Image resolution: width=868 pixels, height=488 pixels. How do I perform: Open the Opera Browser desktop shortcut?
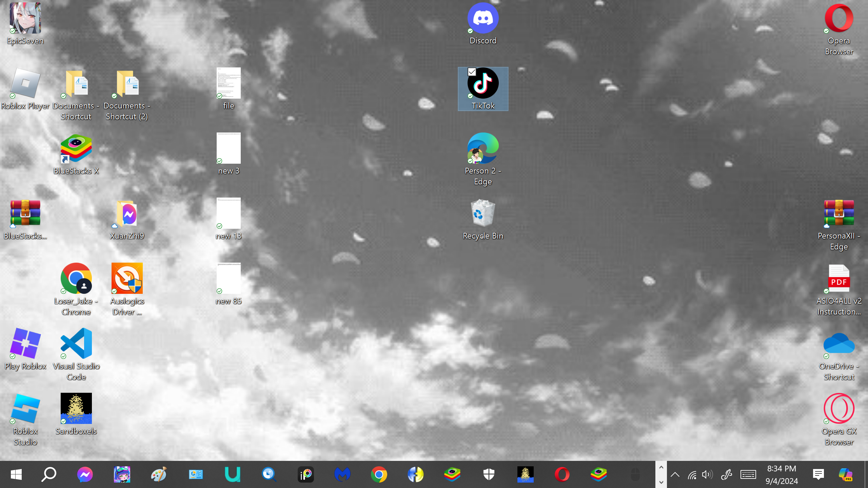pyautogui.click(x=839, y=19)
